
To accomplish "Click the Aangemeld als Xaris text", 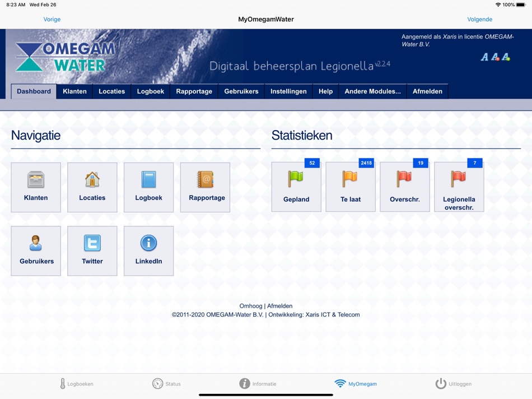I will [458, 40].
